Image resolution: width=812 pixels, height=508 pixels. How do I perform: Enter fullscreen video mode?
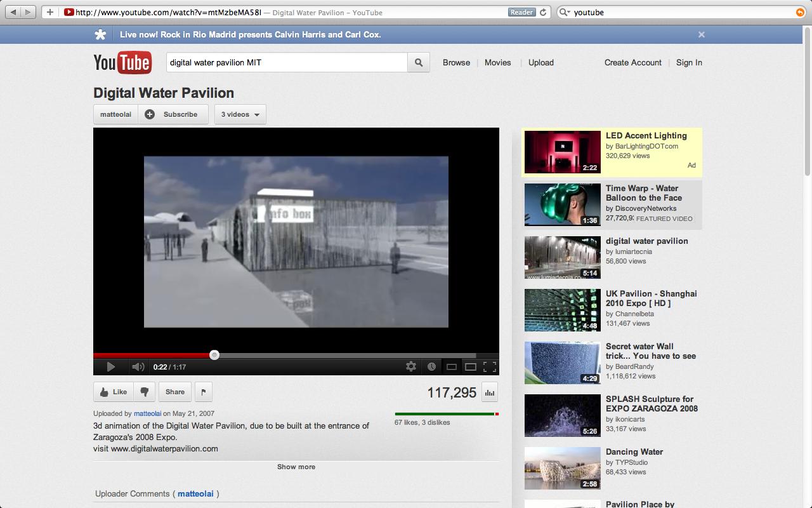tap(489, 366)
